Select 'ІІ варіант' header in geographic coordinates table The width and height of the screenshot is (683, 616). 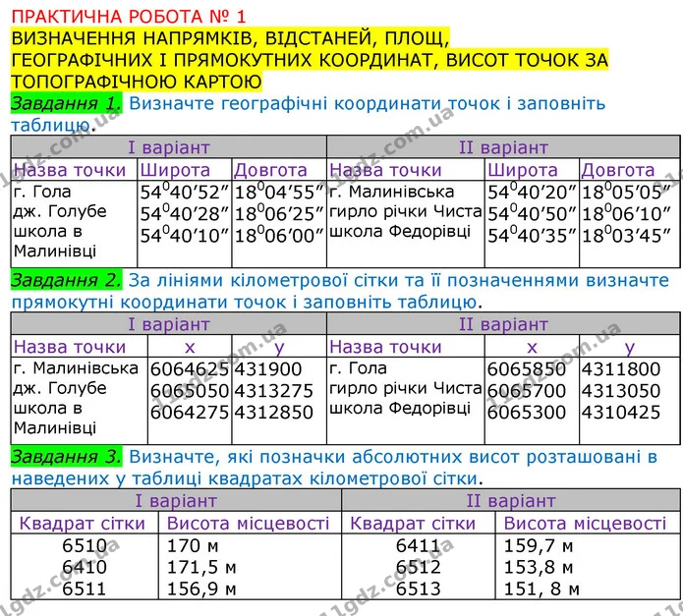click(x=503, y=147)
